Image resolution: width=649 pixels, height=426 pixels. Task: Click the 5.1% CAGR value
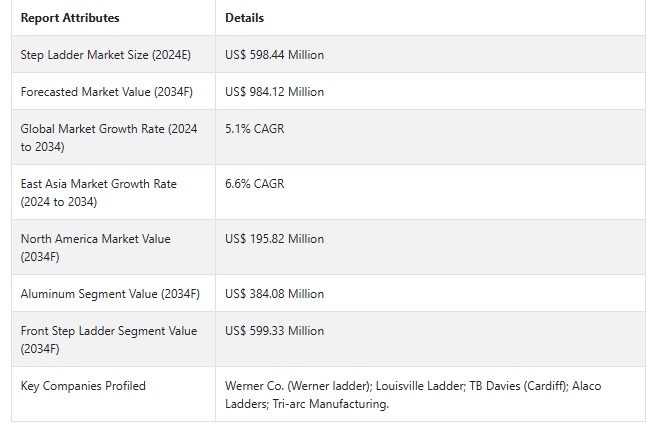pyautogui.click(x=254, y=129)
